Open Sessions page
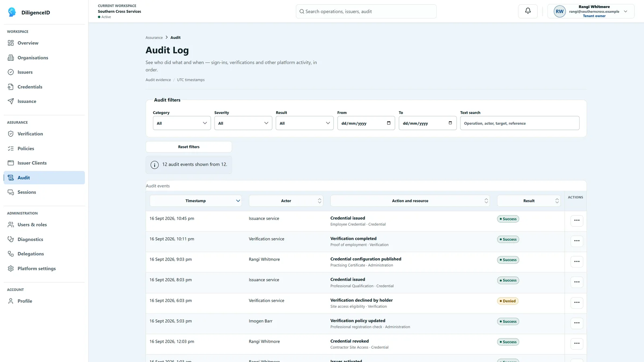 pos(44,192)
